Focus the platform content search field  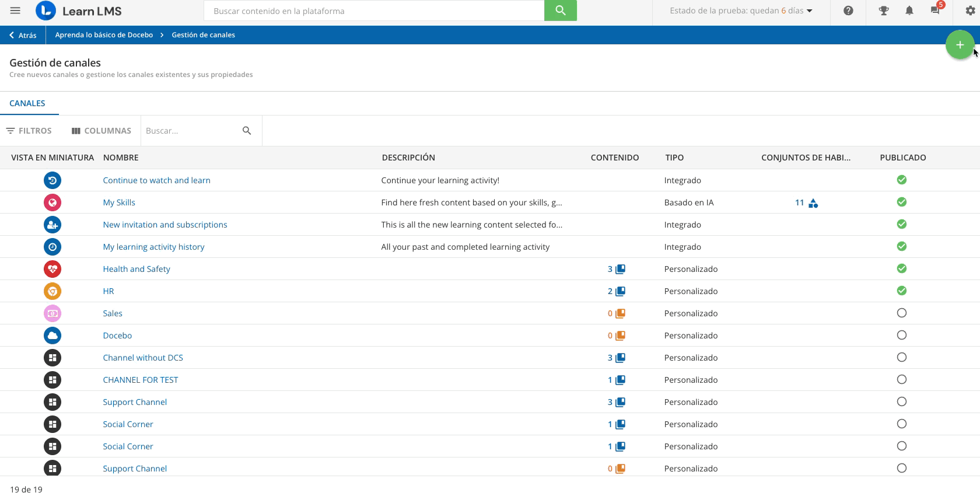(374, 11)
